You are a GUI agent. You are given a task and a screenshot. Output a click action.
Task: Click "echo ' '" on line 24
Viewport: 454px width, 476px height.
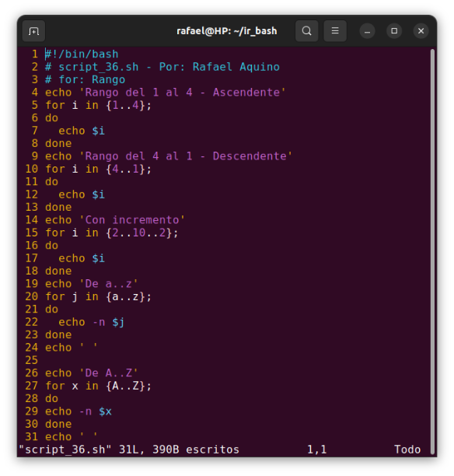pos(72,348)
